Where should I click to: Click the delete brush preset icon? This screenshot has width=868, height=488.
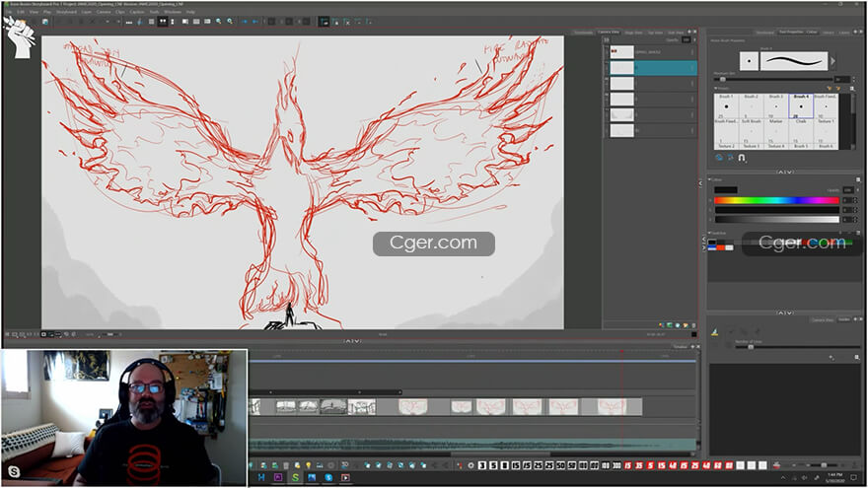coord(837,88)
